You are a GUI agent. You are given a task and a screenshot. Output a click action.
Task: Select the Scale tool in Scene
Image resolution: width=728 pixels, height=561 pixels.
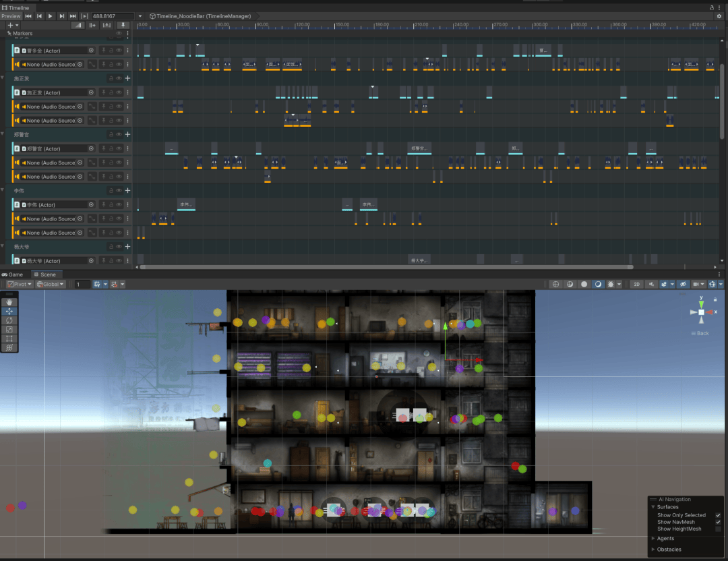pos(9,329)
